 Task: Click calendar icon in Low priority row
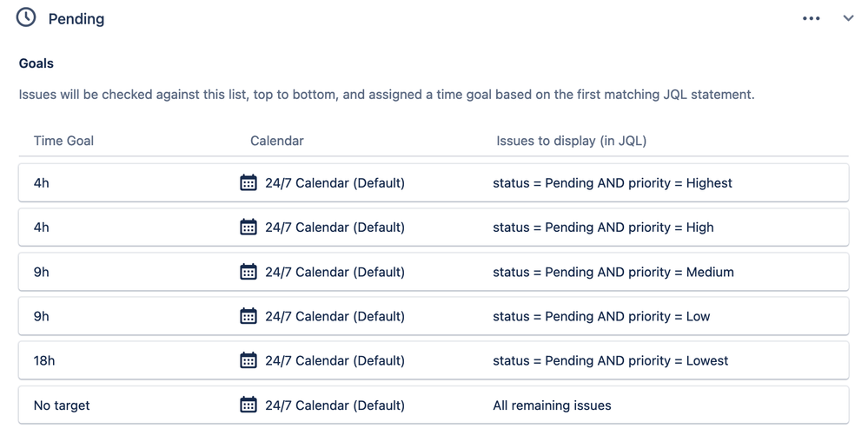(x=248, y=316)
